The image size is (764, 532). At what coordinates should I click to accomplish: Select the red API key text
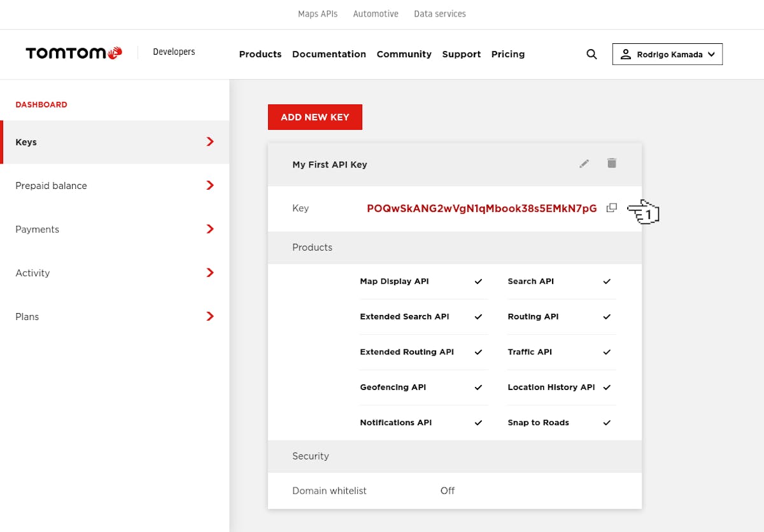click(481, 208)
